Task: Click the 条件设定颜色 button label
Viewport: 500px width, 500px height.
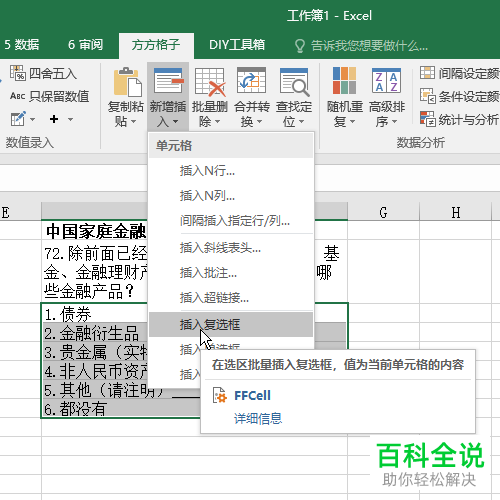Action: point(469,97)
